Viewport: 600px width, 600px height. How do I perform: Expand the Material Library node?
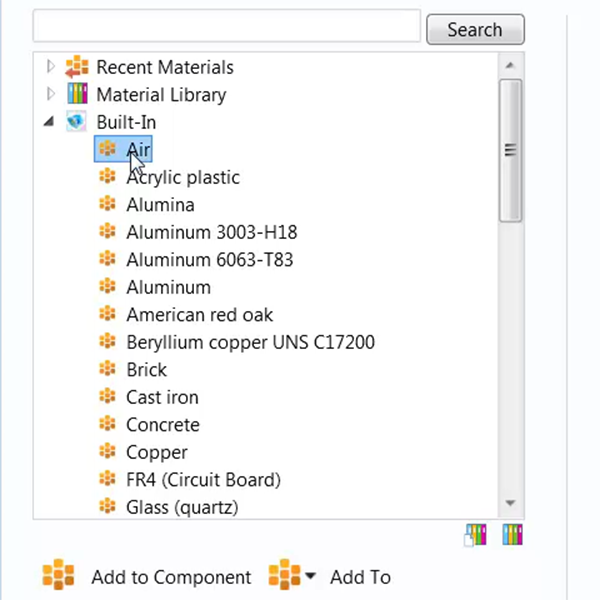[51, 95]
